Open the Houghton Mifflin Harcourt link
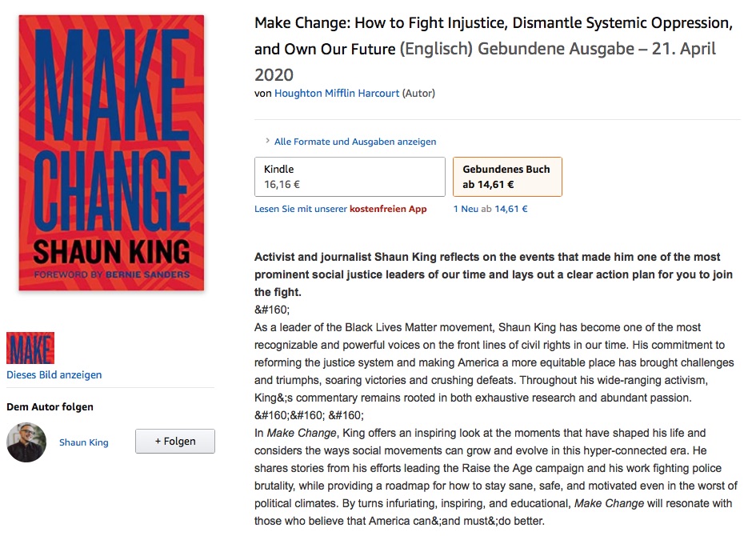This screenshot has height=536, width=756. click(336, 94)
